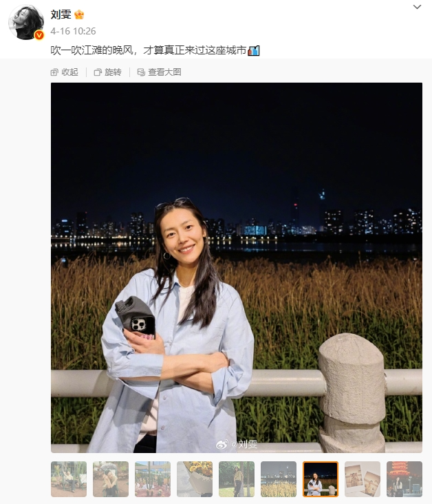Viewport: 432px width, 504px height.
Task: Click the view-large icon beside 查看大图
Action: [x=141, y=72]
